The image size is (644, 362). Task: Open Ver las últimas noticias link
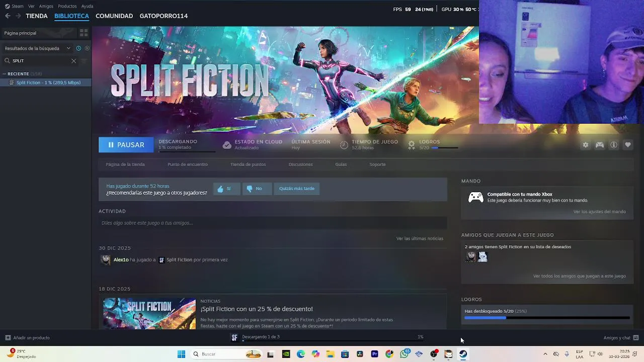[420, 238]
